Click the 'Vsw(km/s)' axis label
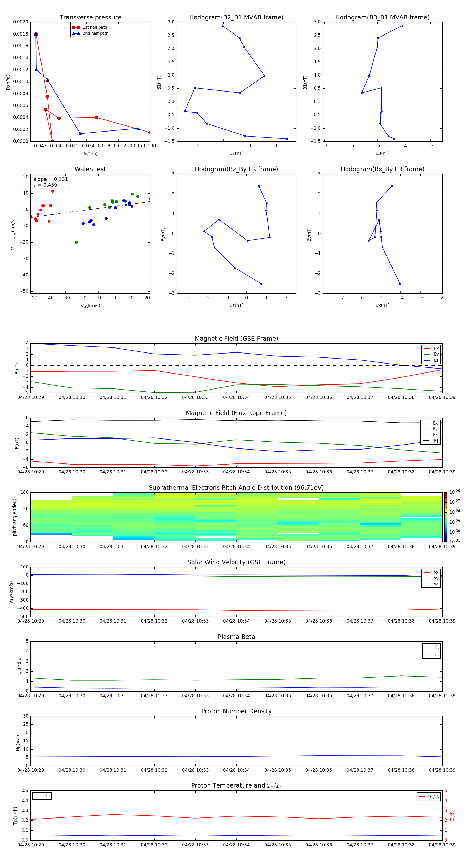Viewport: 473px width, 868px height. [x=11, y=592]
